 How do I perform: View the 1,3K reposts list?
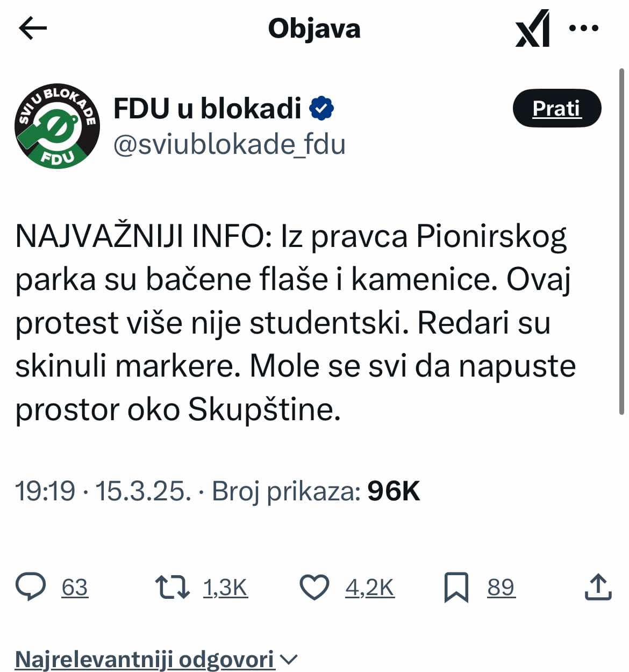225,588
